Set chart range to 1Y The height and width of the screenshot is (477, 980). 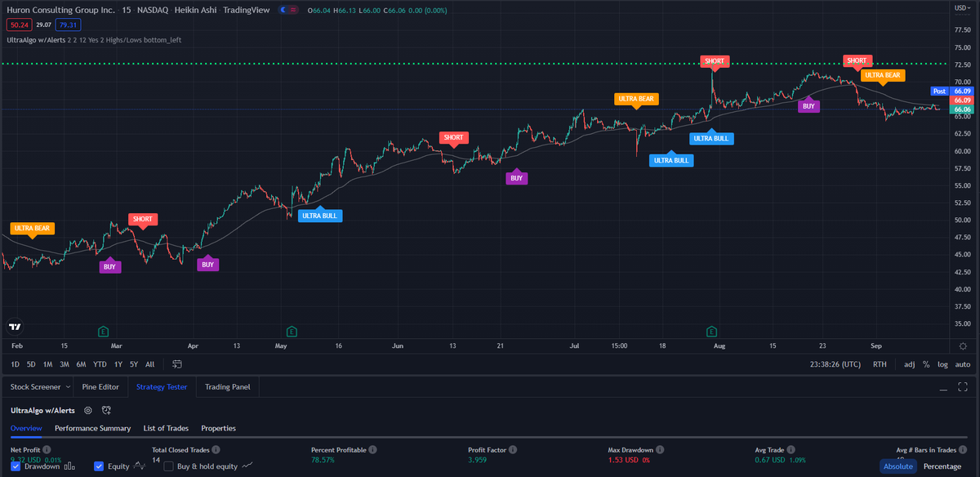pyautogui.click(x=118, y=364)
